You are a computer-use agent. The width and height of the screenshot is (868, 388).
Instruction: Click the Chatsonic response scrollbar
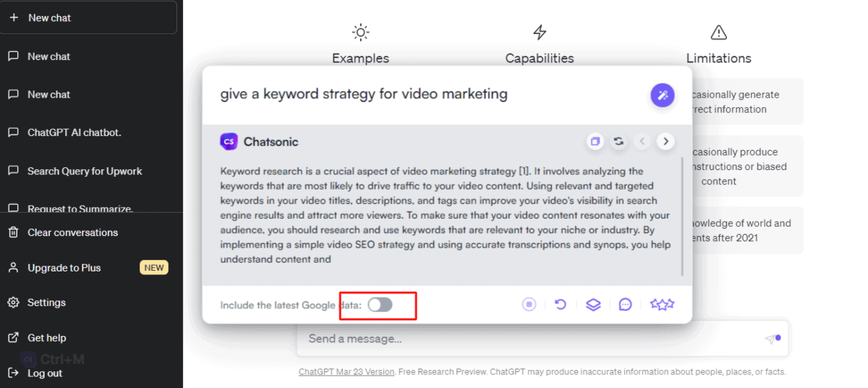[x=682, y=217]
